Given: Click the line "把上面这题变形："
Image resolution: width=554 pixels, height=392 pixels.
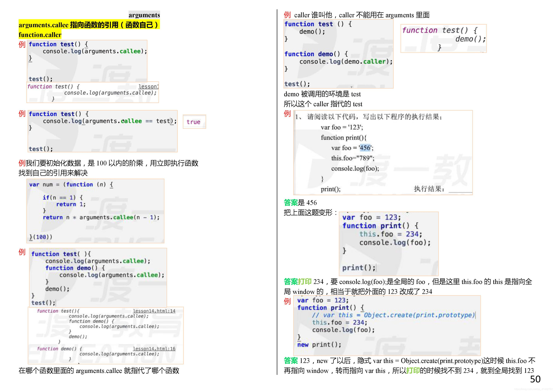Looking at the screenshot, I should 310,213.
